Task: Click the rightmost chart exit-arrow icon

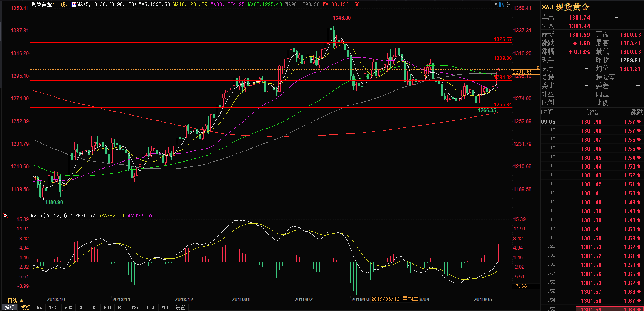Action: pyautogui.click(x=508, y=4)
